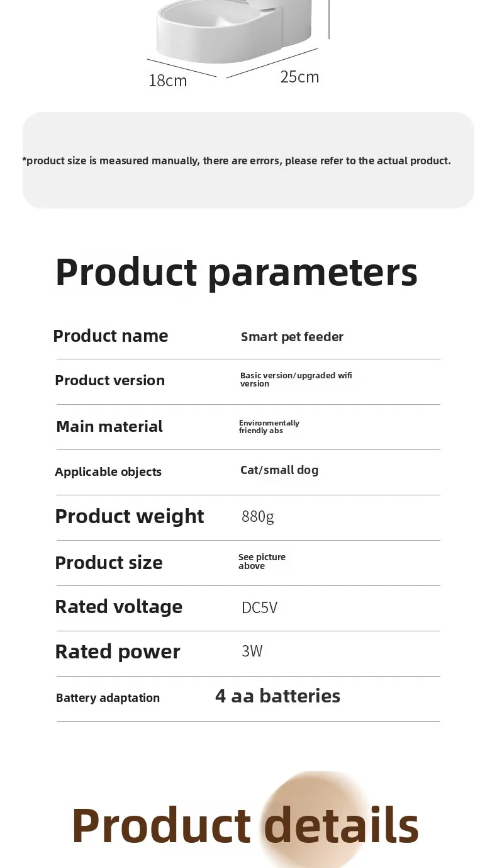Click the "Main material" row label
Screen dimensions: 497x868
[109, 426]
